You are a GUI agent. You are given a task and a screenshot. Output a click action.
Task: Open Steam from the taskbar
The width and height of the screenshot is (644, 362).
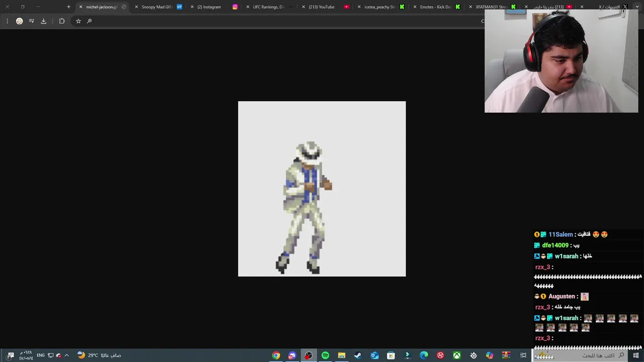(x=358, y=355)
